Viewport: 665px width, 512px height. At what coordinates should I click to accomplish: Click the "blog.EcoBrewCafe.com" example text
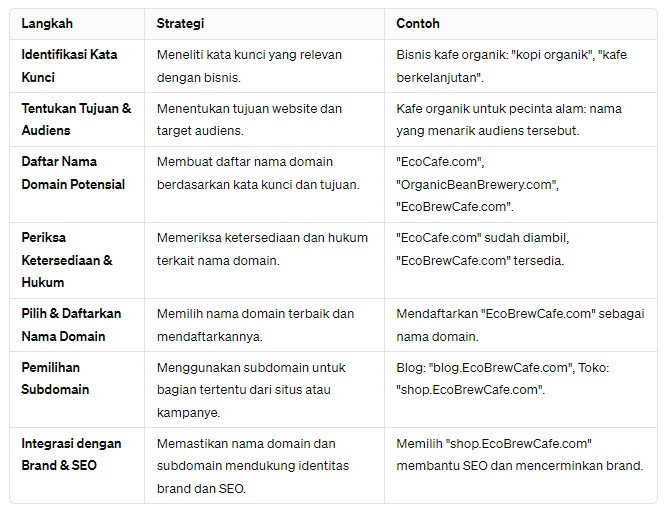point(497,368)
